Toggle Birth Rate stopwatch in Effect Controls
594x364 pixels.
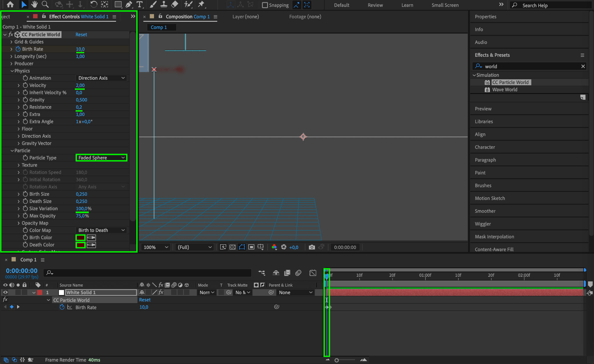pos(18,49)
